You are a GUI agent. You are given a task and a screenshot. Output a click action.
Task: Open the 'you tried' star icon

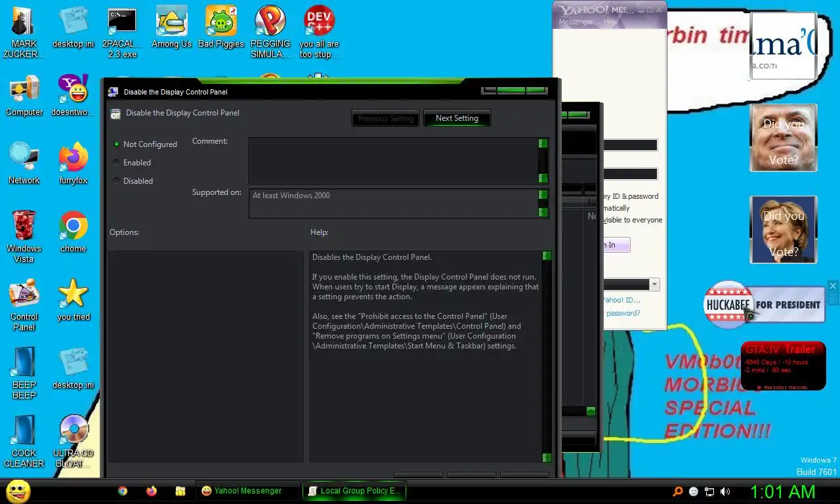[73, 301]
